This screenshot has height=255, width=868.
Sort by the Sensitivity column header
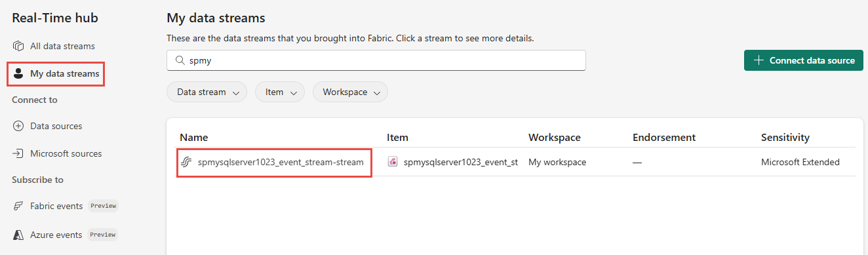point(785,137)
